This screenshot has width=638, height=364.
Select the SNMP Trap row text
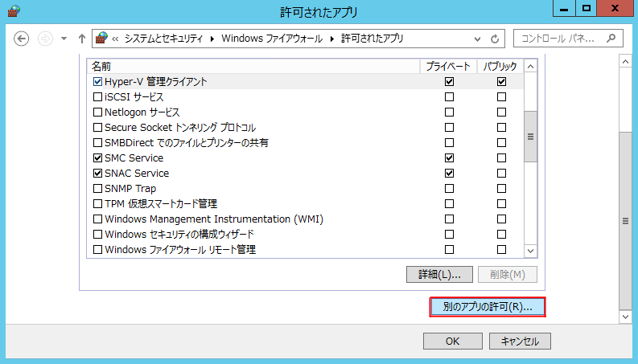point(130,189)
